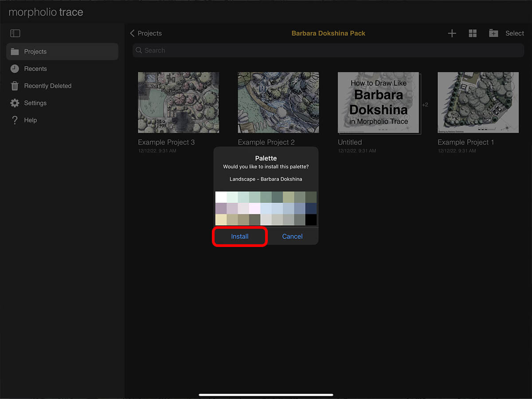Pick the black swatch in the palette preview
This screenshot has width=532, height=399.
click(x=312, y=219)
